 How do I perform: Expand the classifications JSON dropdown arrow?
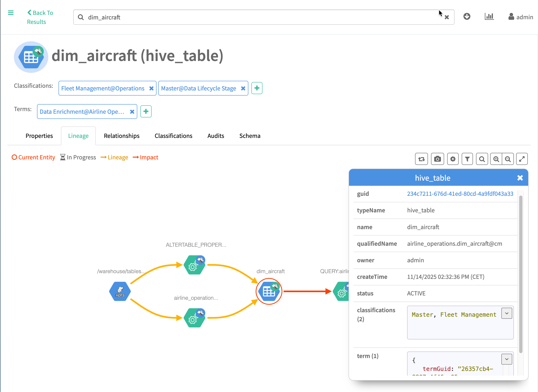506,313
